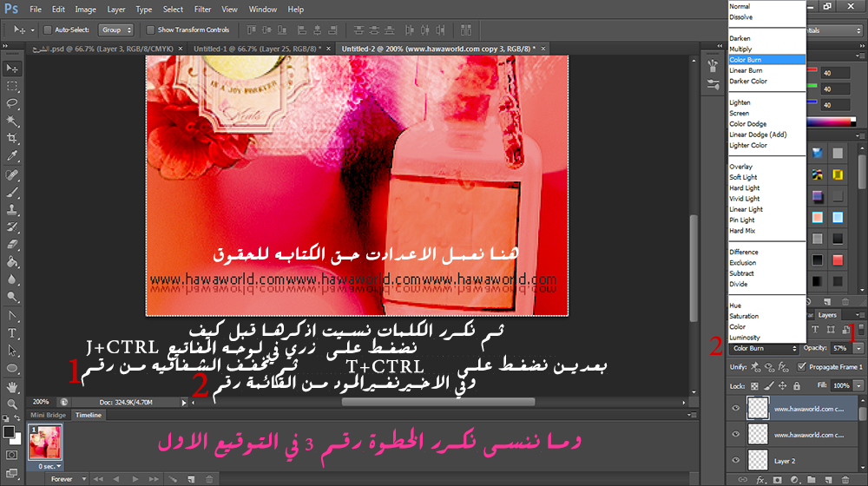Choose Multiply from blend mode list
Screen dimensions: 868x486
[740, 49]
